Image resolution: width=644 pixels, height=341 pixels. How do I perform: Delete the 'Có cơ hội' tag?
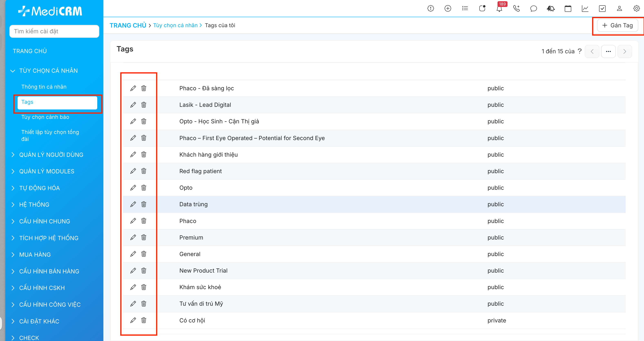tap(144, 320)
